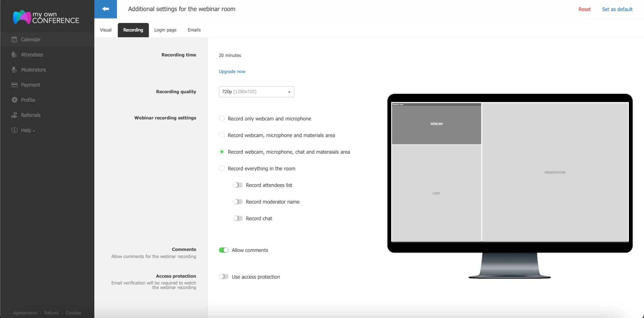Open Calendar from the sidebar icon

point(14,39)
